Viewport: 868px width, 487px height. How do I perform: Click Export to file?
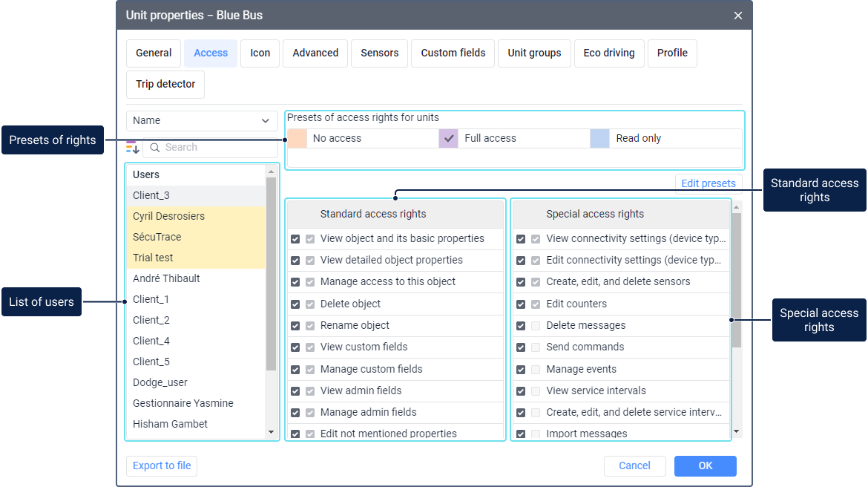point(162,466)
